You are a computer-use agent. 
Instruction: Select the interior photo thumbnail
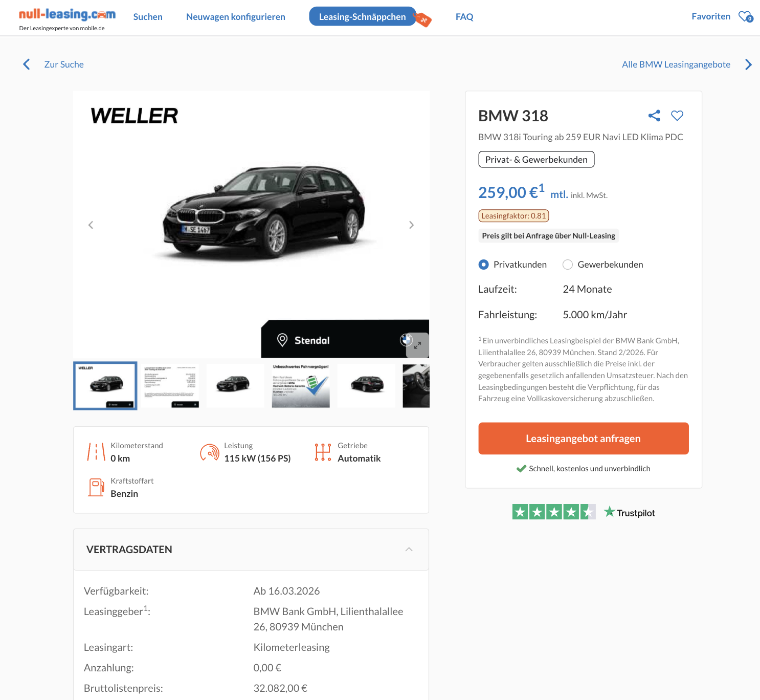pyautogui.click(x=416, y=386)
